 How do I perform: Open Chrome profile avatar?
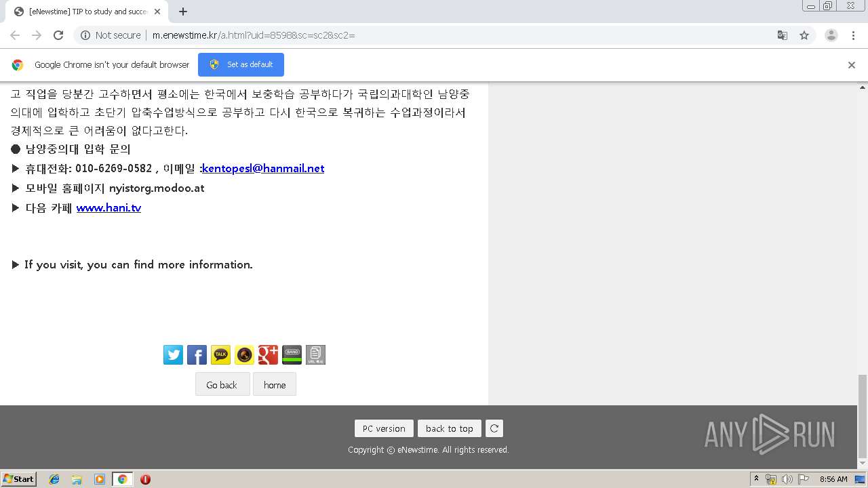coord(831,35)
